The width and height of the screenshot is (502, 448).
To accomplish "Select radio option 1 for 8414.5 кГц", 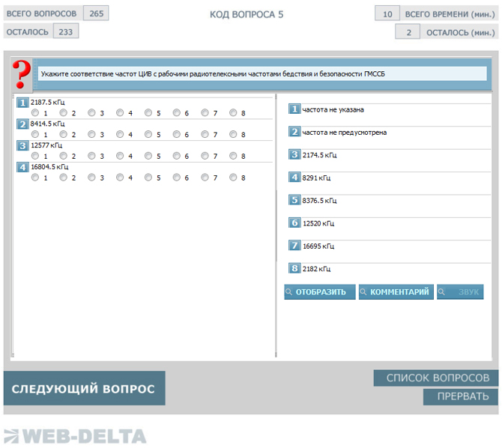I will tap(35, 135).
